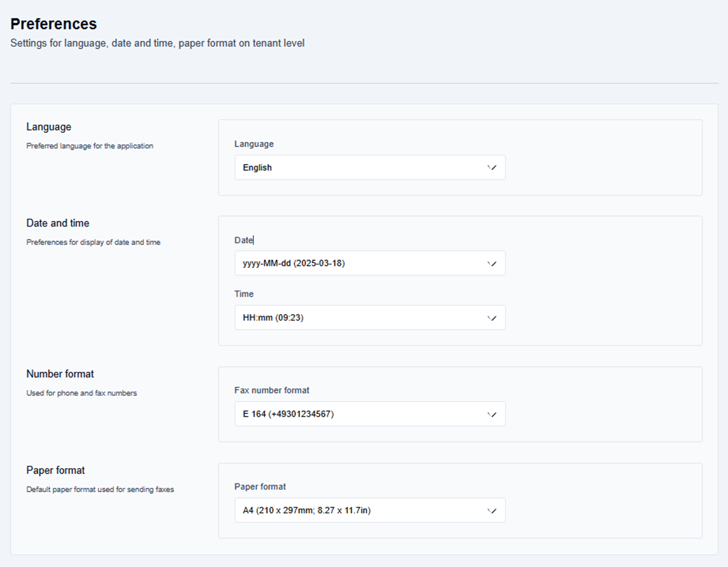Select the Date and time section heading
This screenshot has height=567, width=728.
58,223
